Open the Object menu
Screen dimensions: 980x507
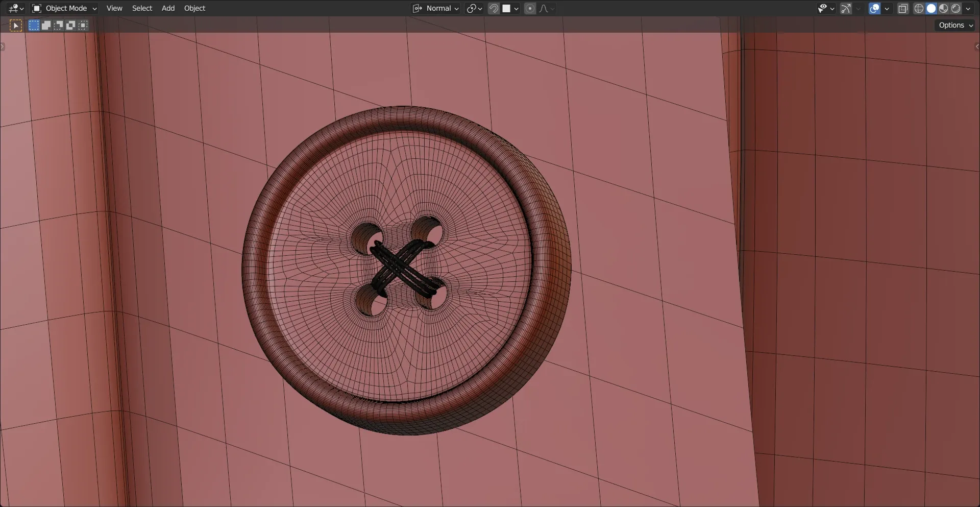click(194, 8)
